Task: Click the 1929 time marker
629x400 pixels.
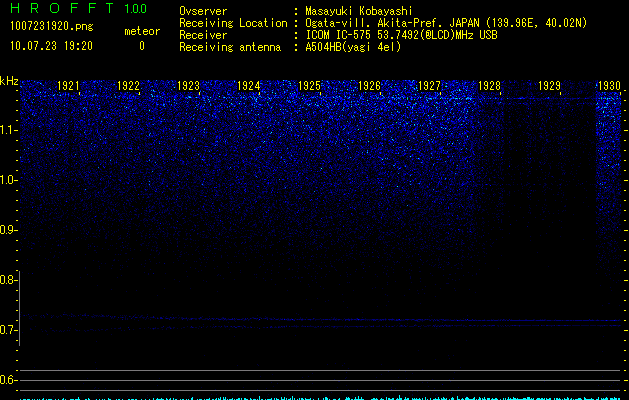Action: click(x=549, y=86)
